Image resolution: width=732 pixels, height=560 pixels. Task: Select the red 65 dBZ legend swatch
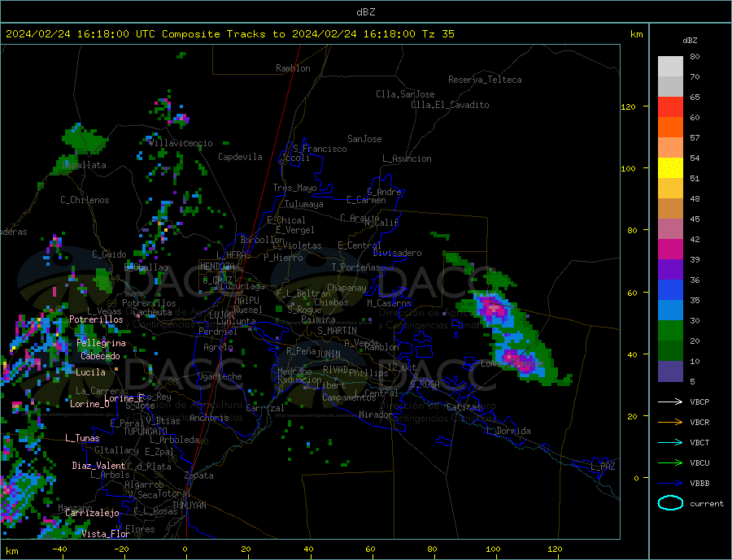coord(670,106)
